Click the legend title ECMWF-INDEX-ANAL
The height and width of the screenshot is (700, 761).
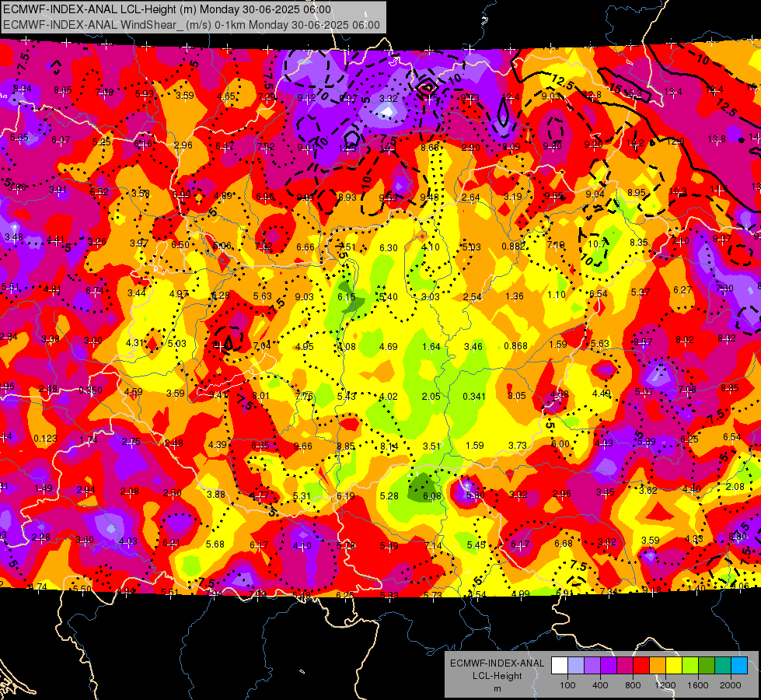point(497,663)
